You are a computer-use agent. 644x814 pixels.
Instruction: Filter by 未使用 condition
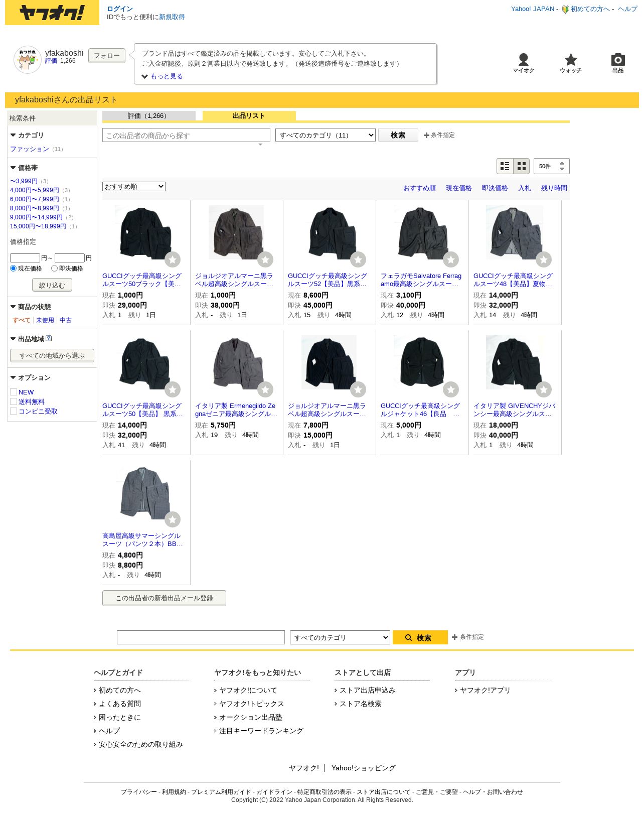coord(45,320)
